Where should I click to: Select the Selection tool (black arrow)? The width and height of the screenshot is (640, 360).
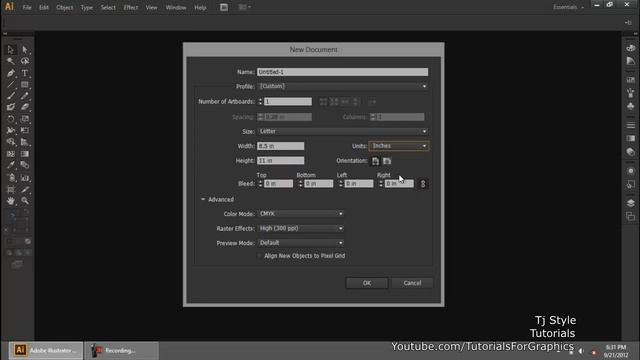click(11, 50)
